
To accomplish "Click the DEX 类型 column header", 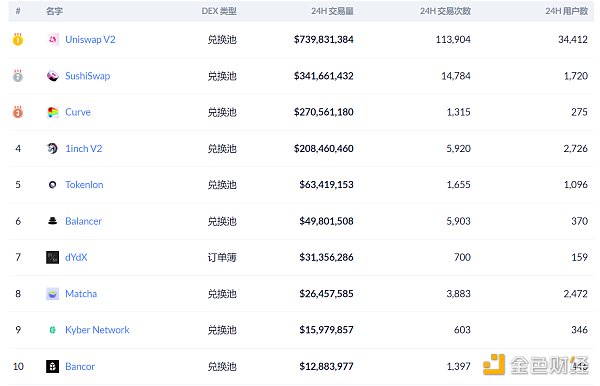I will coord(219,11).
